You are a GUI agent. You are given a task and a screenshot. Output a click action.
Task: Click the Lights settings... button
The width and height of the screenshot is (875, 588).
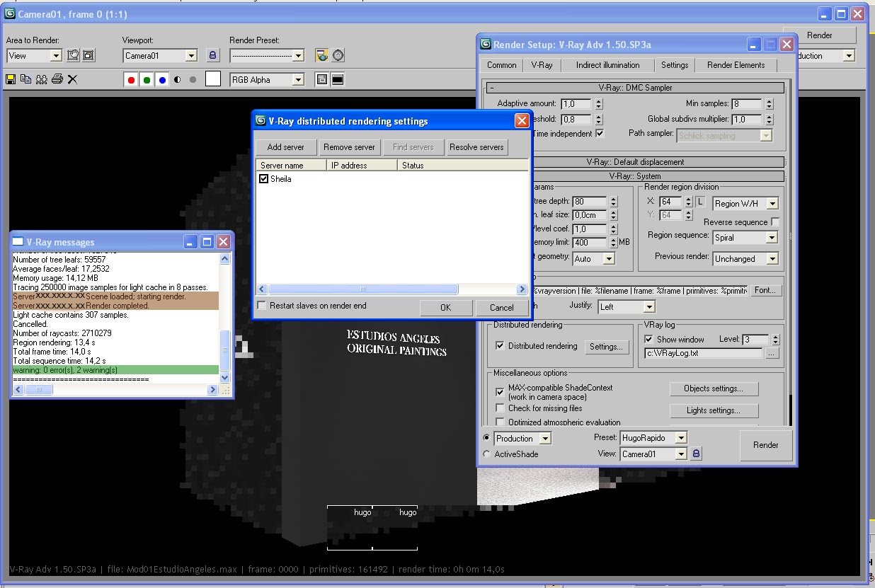coord(714,410)
